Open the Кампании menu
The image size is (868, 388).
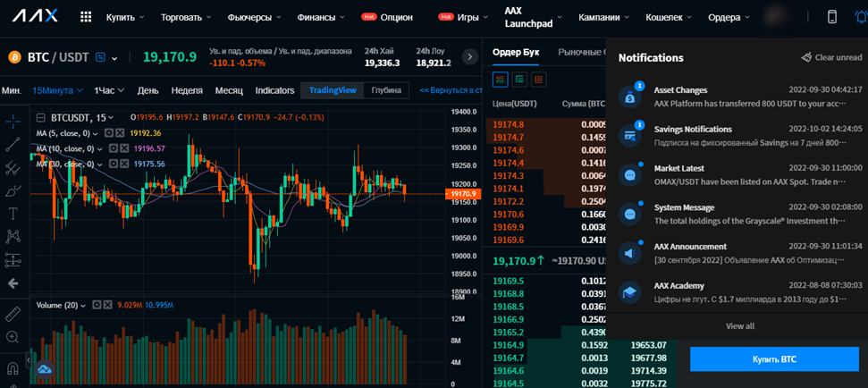[604, 17]
